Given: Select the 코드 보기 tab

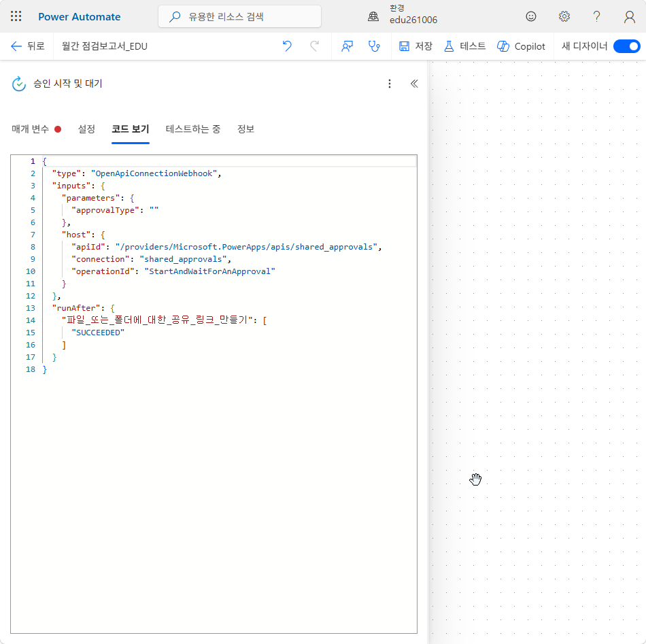Looking at the screenshot, I should pyautogui.click(x=130, y=129).
